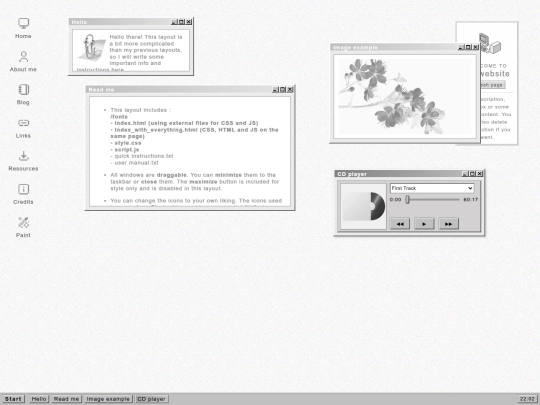Viewport: 540px width, 405px height.
Task: Minimize the Image example window
Action: (461, 47)
